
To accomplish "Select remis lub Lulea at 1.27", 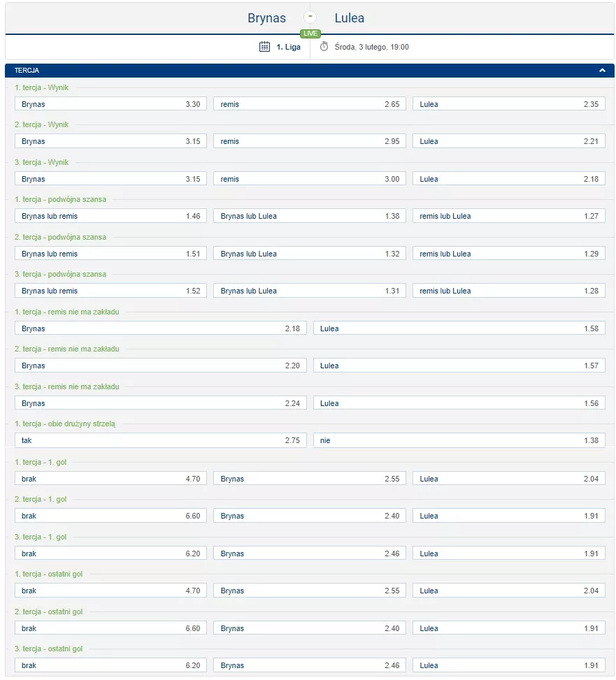I will click(509, 216).
